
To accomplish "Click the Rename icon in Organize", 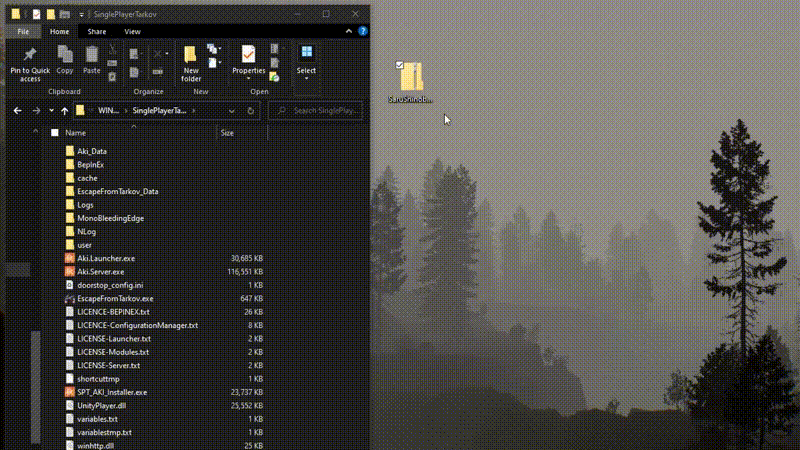I will coord(158,72).
